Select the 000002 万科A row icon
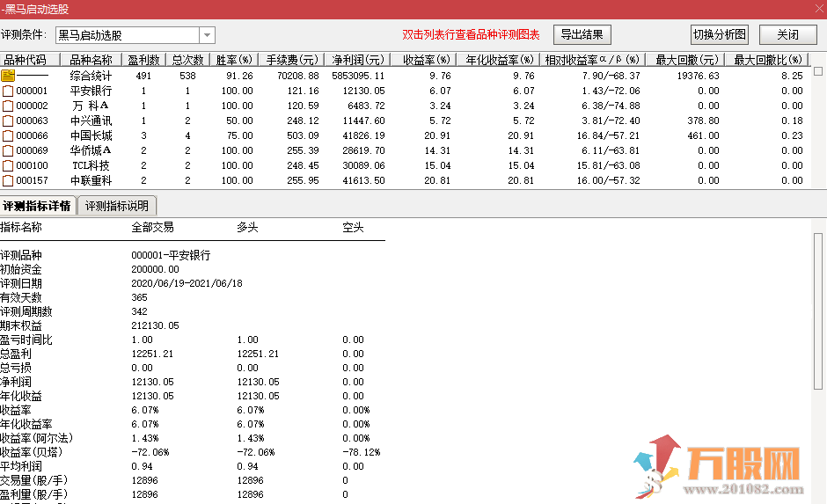The width and height of the screenshot is (827, 504). (8, 106)
